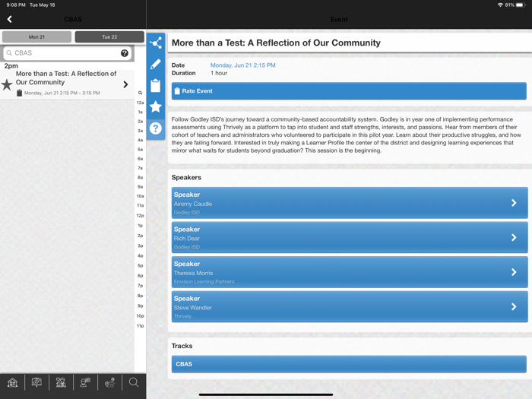Screen dimensions: 532x399
Task: Click the 2pm section header
Action: [11, 66]
